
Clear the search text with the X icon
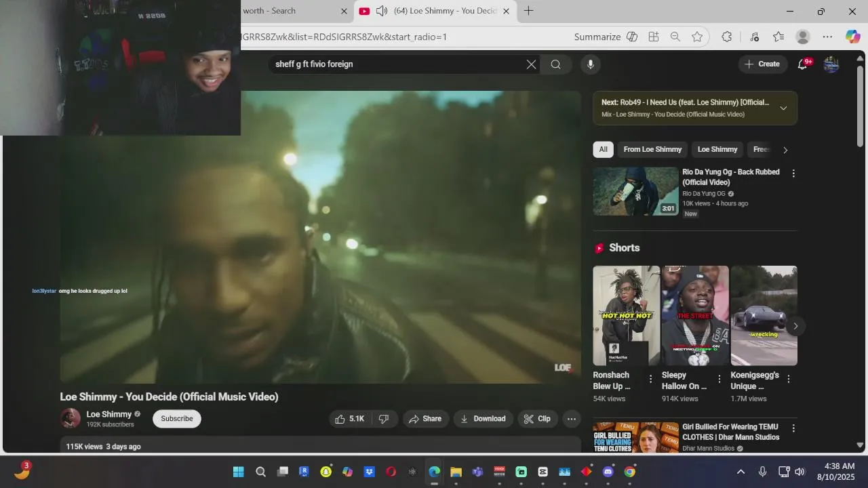point(531,64)
